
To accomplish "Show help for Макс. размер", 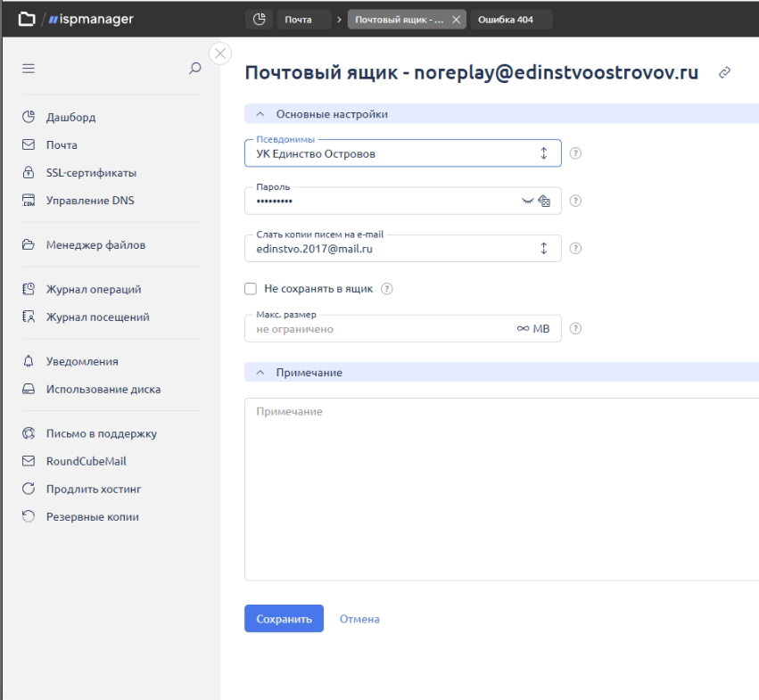I will click(x=575, y=329).
